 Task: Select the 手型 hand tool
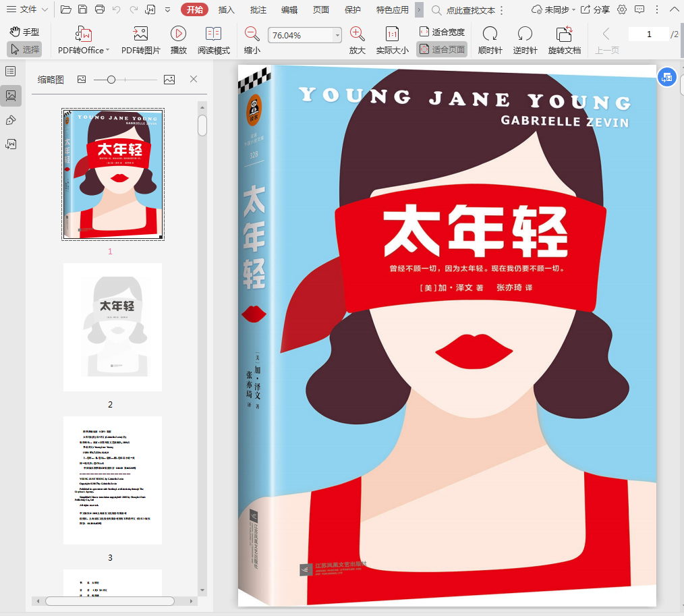coord(25,32)
